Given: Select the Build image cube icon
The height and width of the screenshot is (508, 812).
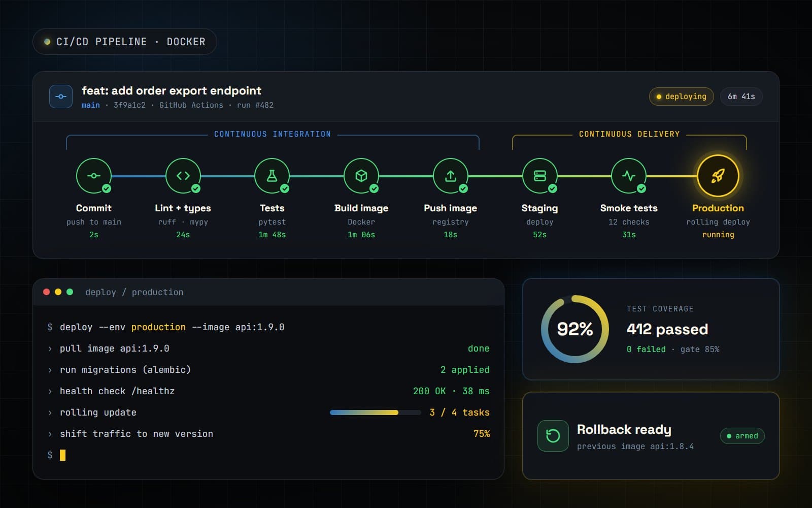Looking at the screenshot, I should point(361,176).
